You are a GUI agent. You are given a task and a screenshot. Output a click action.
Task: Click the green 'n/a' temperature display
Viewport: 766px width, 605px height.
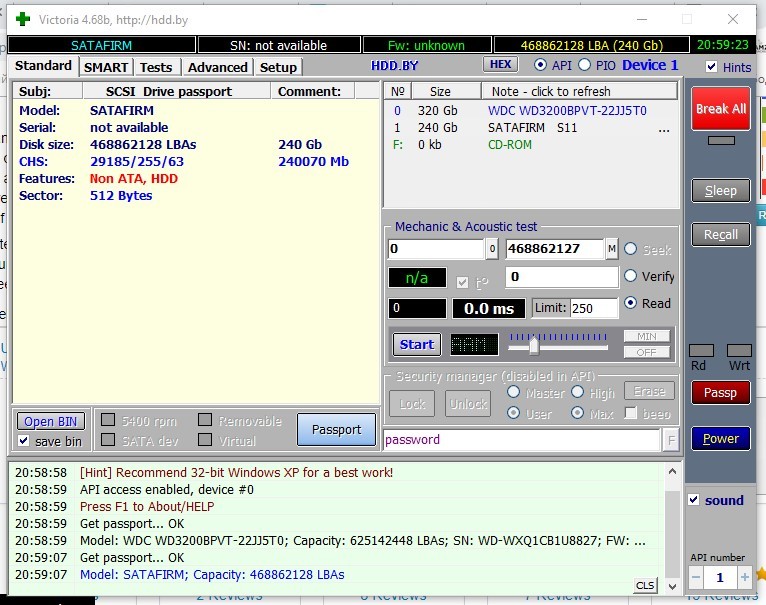[417, 278]
